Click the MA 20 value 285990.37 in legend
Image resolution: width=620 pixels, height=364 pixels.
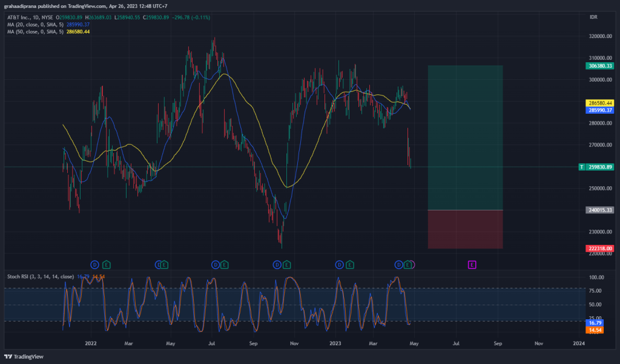78,24
